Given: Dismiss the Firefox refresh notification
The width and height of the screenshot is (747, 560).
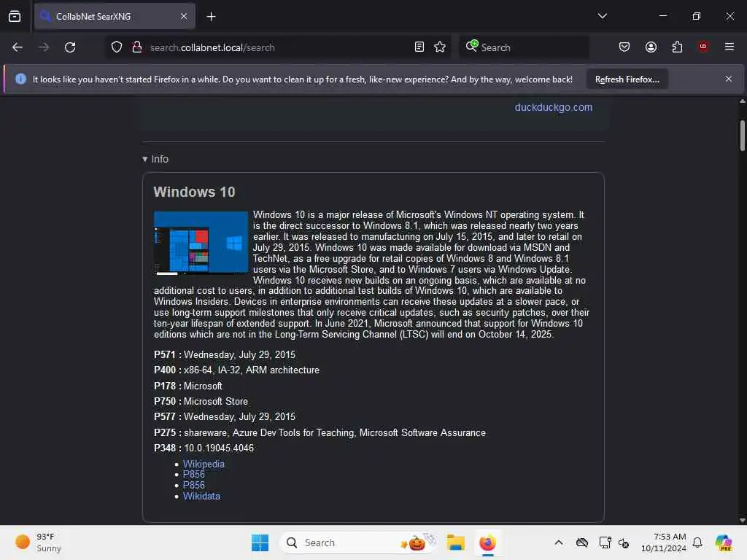Looking at the screenshot, I should tap(729, 79).
